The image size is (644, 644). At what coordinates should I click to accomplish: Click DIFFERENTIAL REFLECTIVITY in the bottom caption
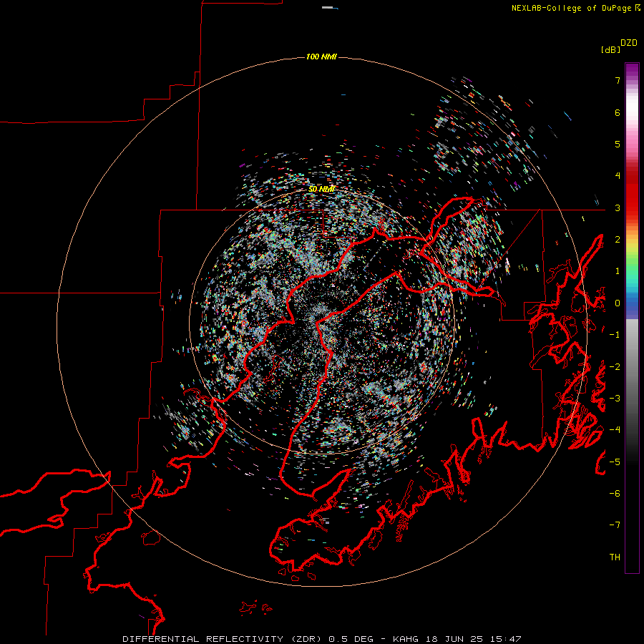pos(203,639)
